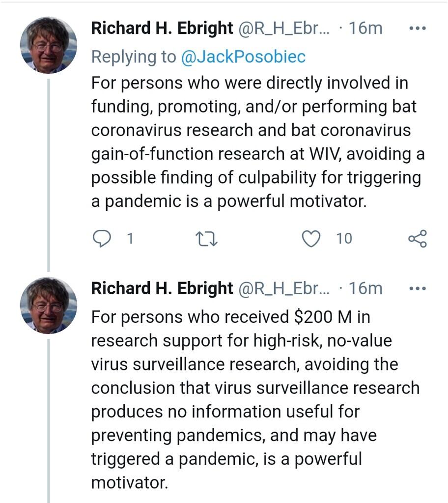Screen dimensions: 448x503
Task: Open the first tweet's 16m timestamp
Action: point(365,28)
